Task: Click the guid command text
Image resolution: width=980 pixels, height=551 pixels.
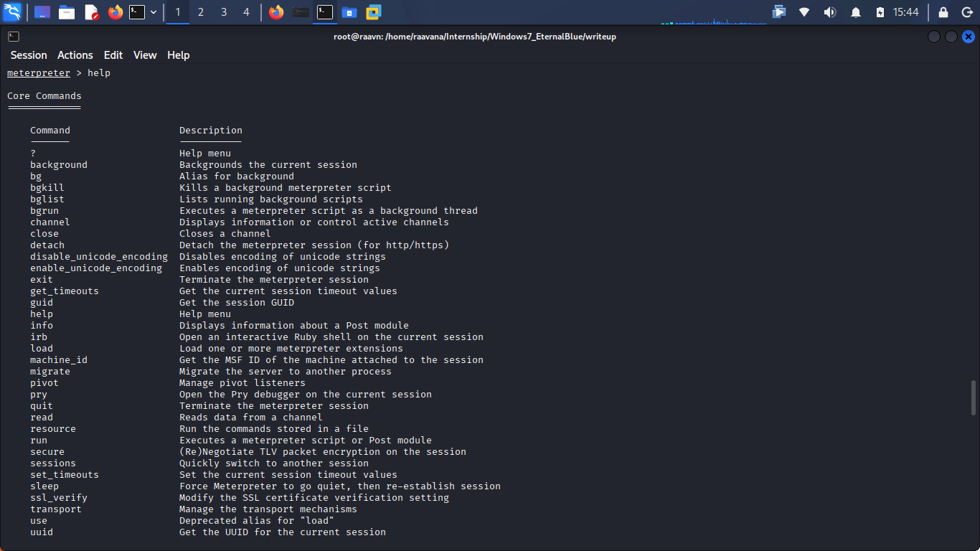Action: pos(42,303)
